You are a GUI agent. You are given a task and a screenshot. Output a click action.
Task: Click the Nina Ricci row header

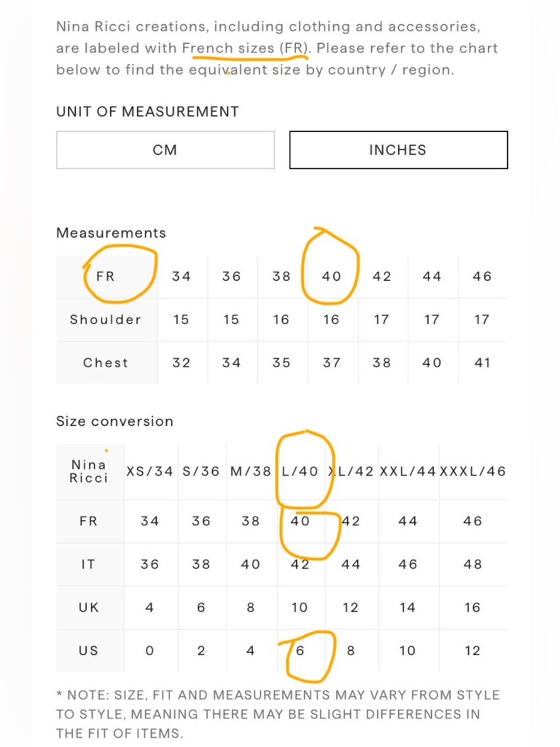(89, 471)
